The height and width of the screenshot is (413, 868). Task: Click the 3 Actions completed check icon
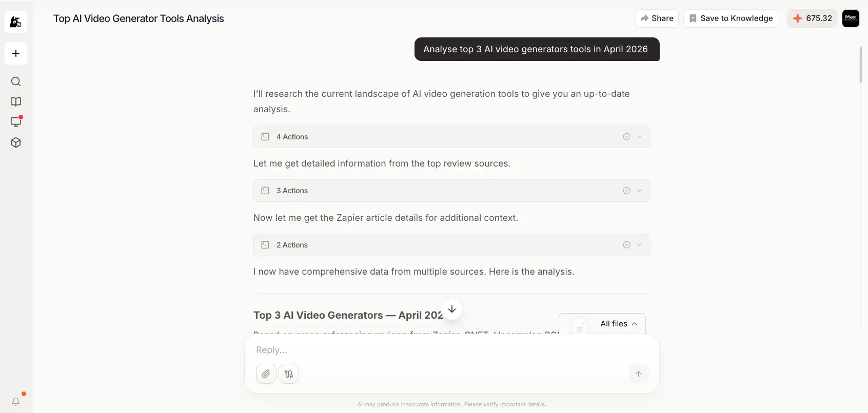pos(626,191)
